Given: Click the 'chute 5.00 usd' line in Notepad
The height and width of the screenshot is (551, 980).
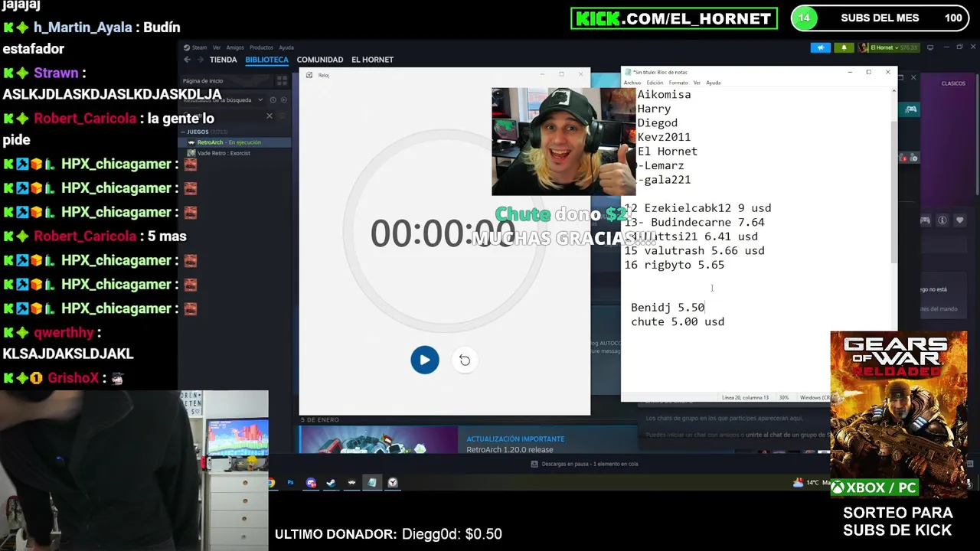Looking at the screenshot, I should coord(678,322).
